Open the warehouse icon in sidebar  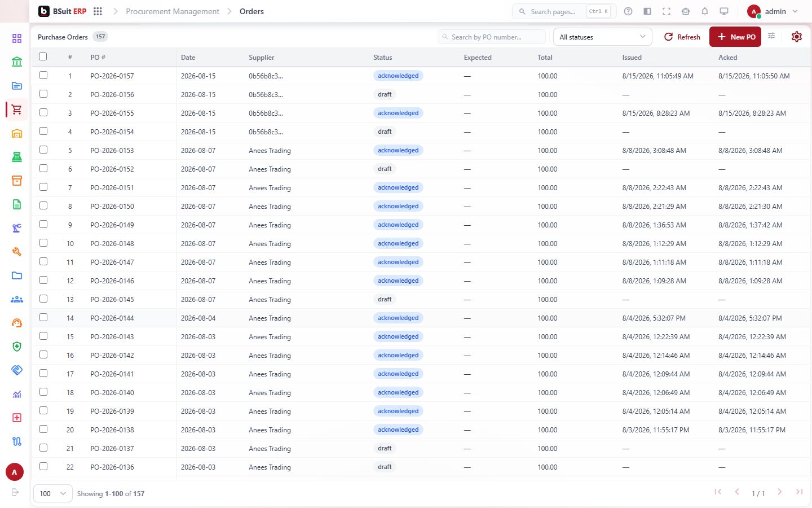[17, 134]
